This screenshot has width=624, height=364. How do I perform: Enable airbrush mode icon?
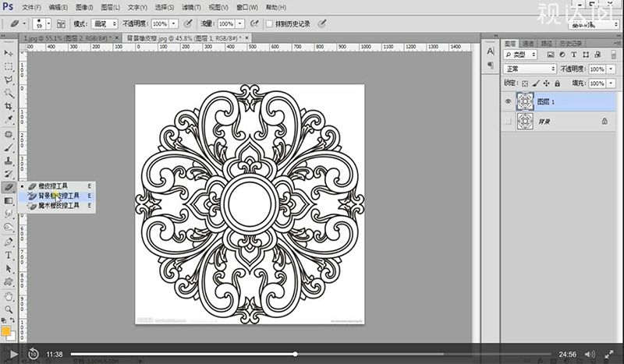coord(254,24)
